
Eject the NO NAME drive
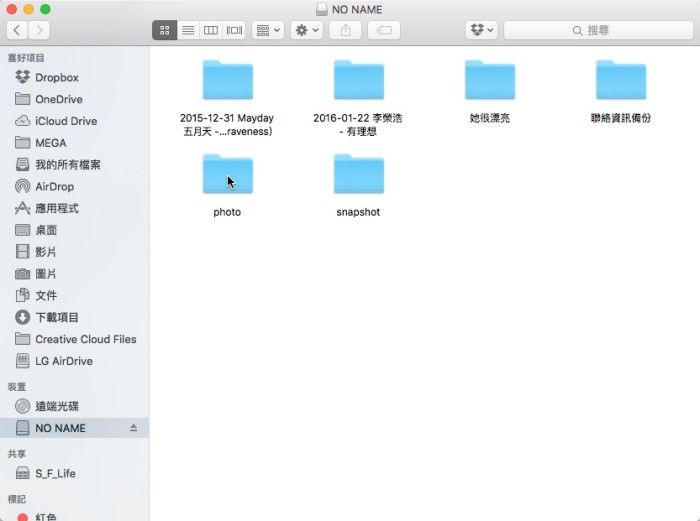coord(133,428)
